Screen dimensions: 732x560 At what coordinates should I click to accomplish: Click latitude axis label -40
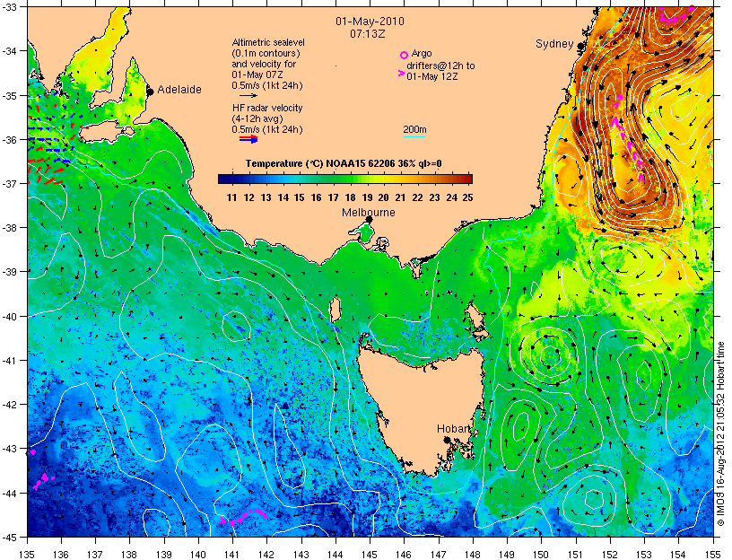click(9, 316)
